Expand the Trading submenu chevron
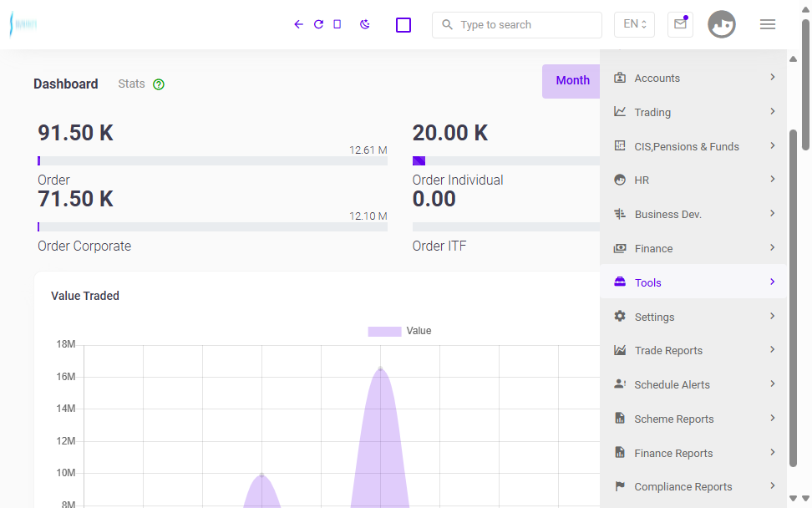812x508 pixels. (x=773, y=111)
